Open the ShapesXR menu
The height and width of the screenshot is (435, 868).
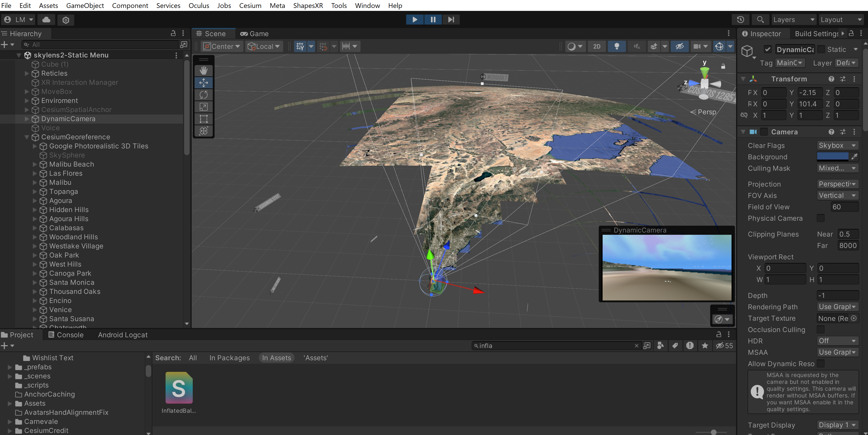pyautogui.click(x=308, y=5)
